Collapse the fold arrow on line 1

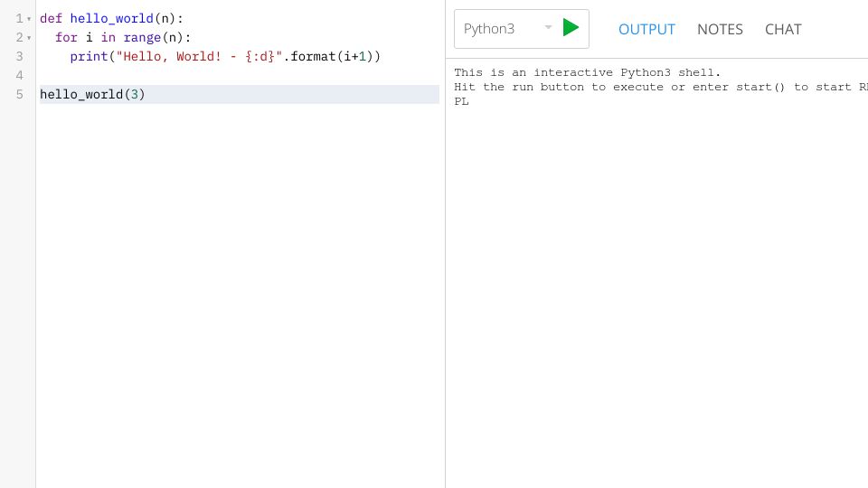(29, 19)
